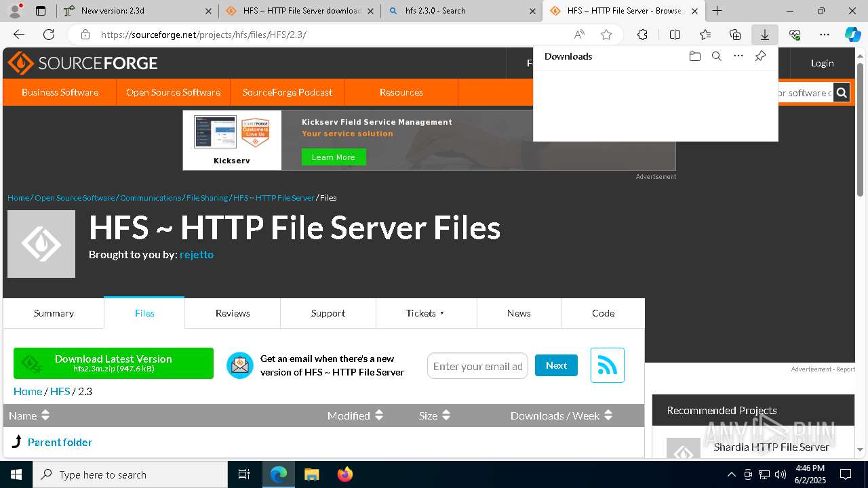Click the Next email button
Viewport: 868px width, 488px height.
(x=556, y=365)
